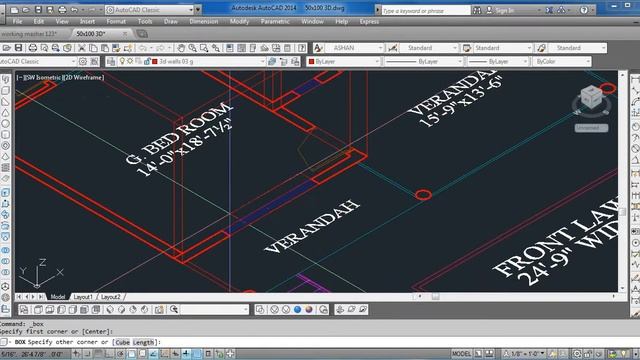Open Workspace Settings gear icon
This screenshot has height=360, width=640.
[x=83, y=62]
